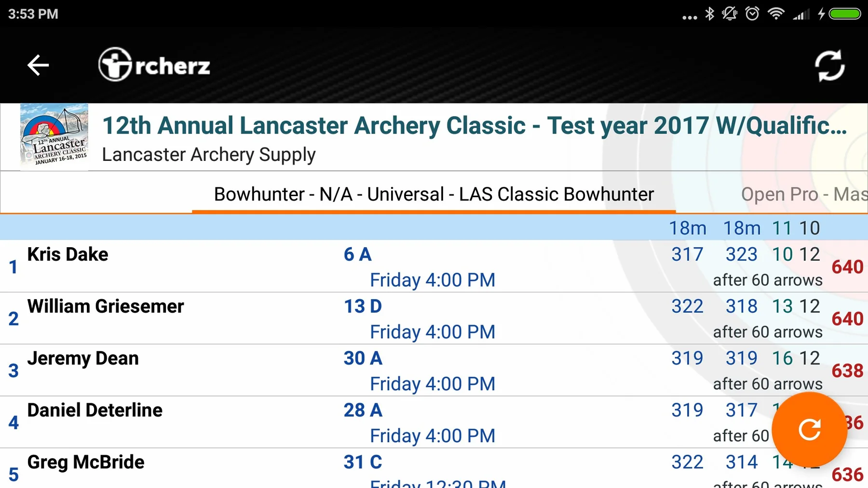This screenshot has height=488, width=868.
Task: Tap the Bluetooth status icon
Action: point(710,13)
